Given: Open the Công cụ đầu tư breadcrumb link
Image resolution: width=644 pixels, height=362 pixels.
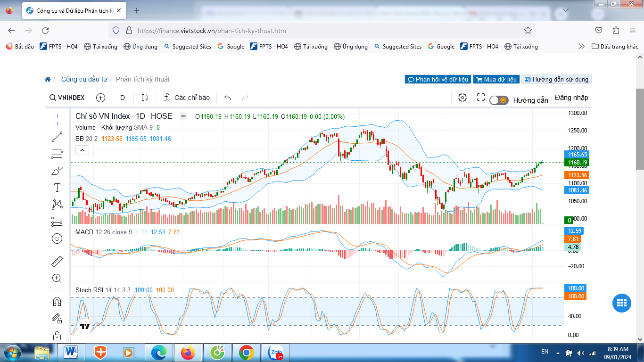Looking at the screenshot, I should (x=84, y=79).
